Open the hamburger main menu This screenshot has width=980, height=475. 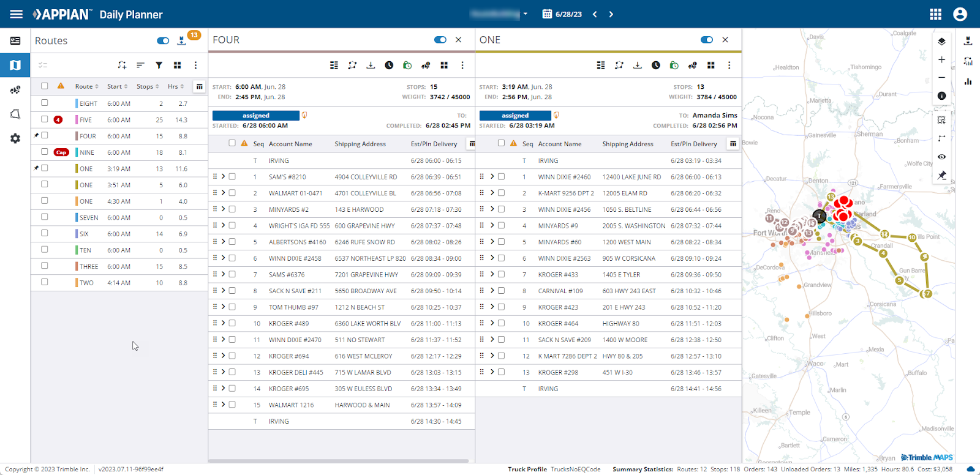click(16, 14)
